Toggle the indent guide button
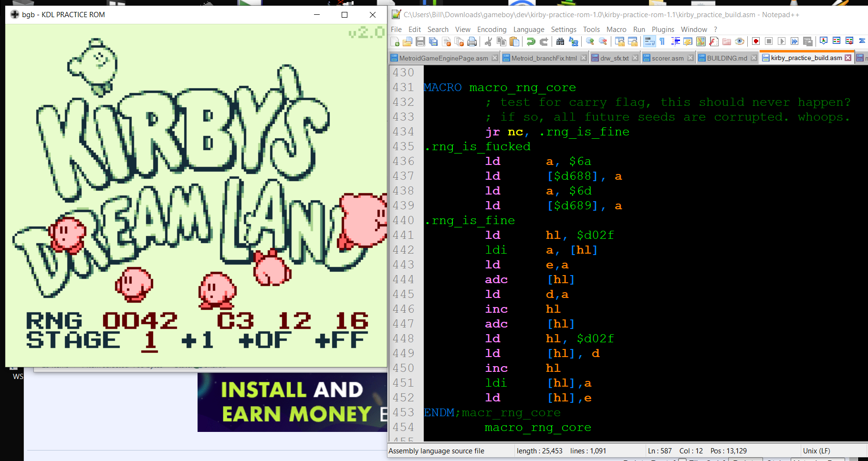 [x=675, y=42]
